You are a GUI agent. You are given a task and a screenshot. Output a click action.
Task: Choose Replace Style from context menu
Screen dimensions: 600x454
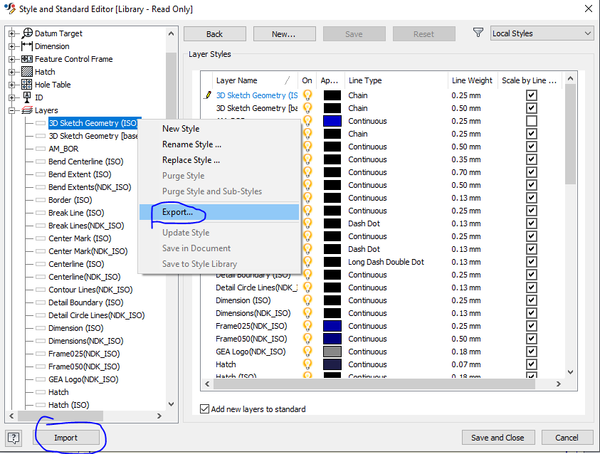pyautogui.click(x=219, y=160)
